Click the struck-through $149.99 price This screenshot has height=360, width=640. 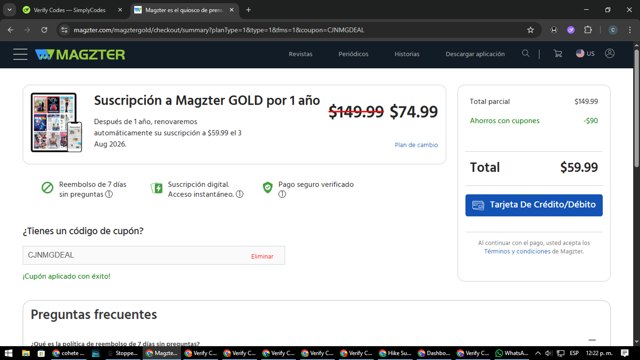pyautogui.click(x=356, y=111)
